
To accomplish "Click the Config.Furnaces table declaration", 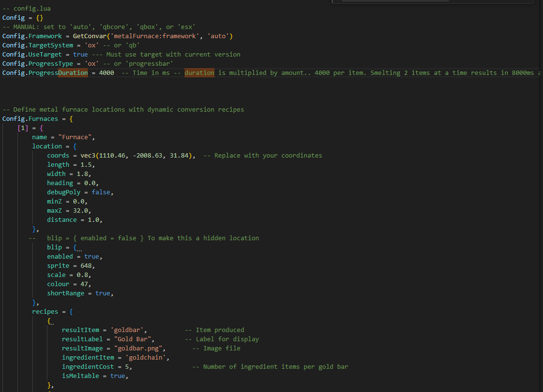I will [30, 119].
